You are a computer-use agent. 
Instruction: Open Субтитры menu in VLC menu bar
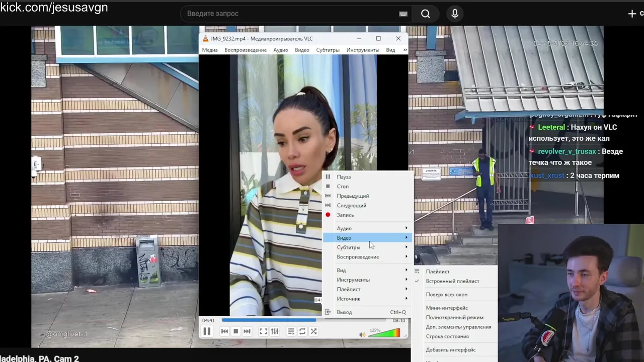pyautogui.click(x=328, y=50)
